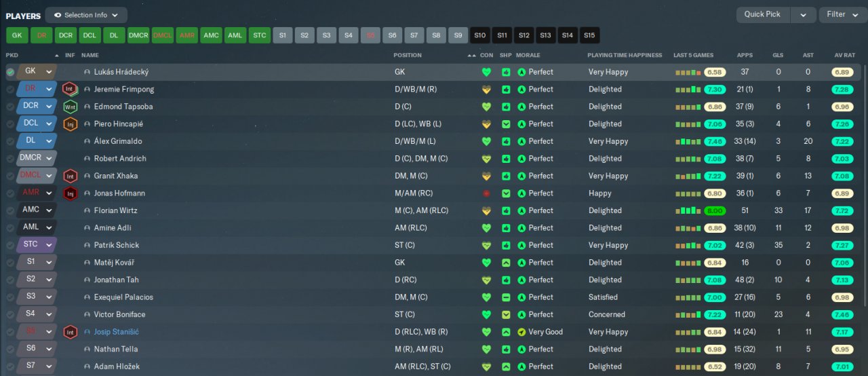Click morale icon for Florian Wirtz
This screenshot has height=376, width=868.
(521, 210)
